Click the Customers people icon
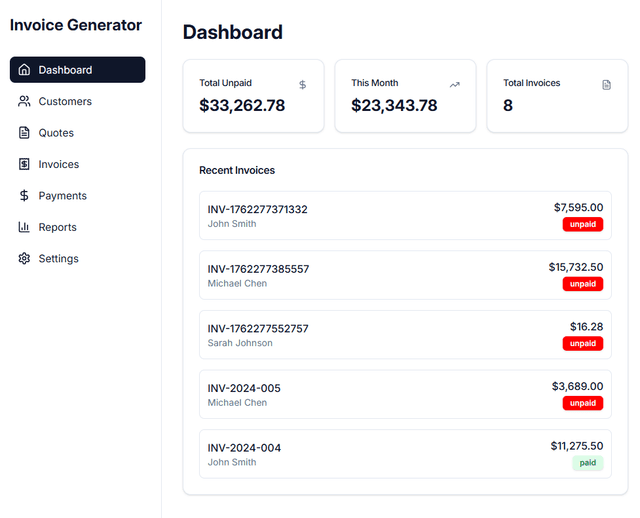The width and height of the screenshot is (640, 518). pos(24,101)
